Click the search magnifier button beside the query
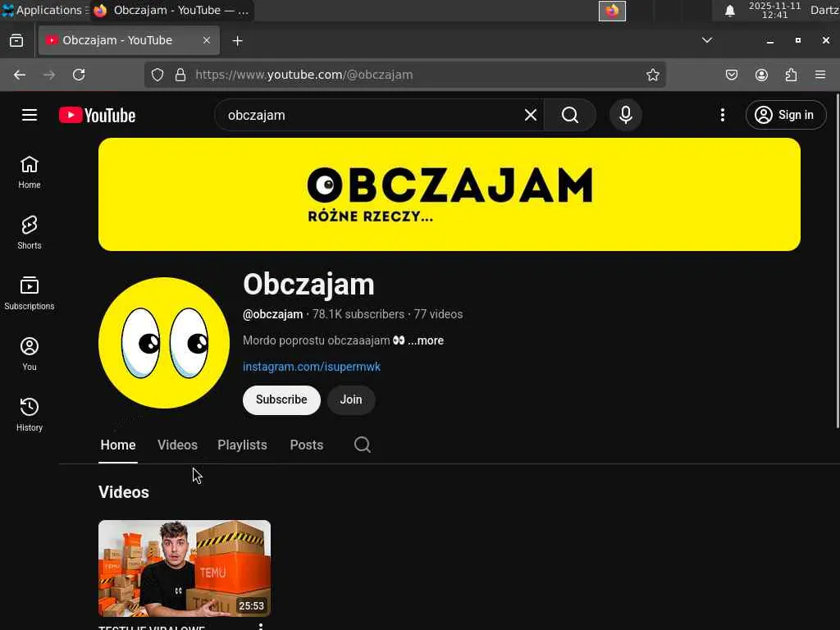Image resolution: width=840 pixels, height=630 pixels. (x=570, y=115)
